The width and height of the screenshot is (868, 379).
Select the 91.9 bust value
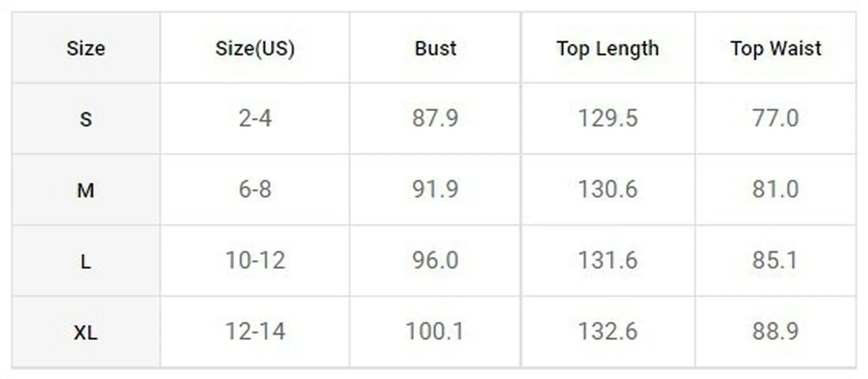435,189
